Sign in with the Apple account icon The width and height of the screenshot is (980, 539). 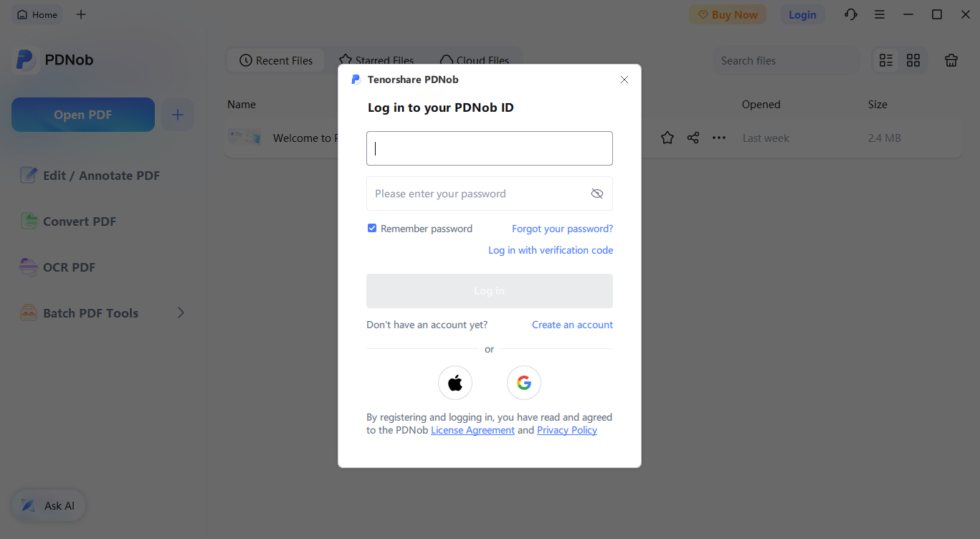coord(455,383)
